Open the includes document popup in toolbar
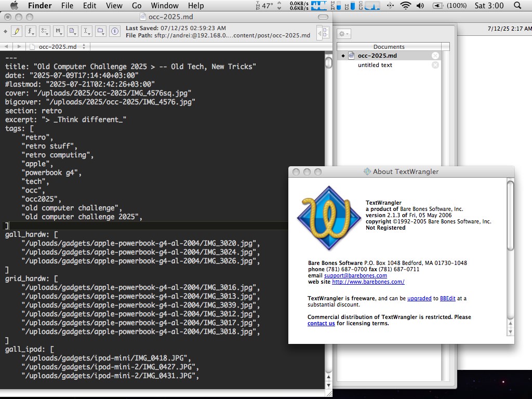Image resolution: width=532 pixels, height=399 pixels. tap(72, 32)
